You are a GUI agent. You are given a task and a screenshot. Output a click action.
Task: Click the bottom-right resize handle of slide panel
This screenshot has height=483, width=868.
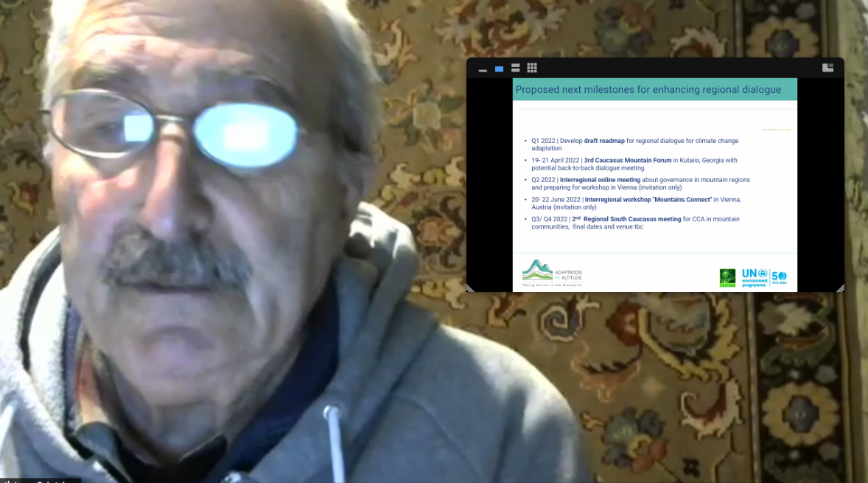pos(839,288)
